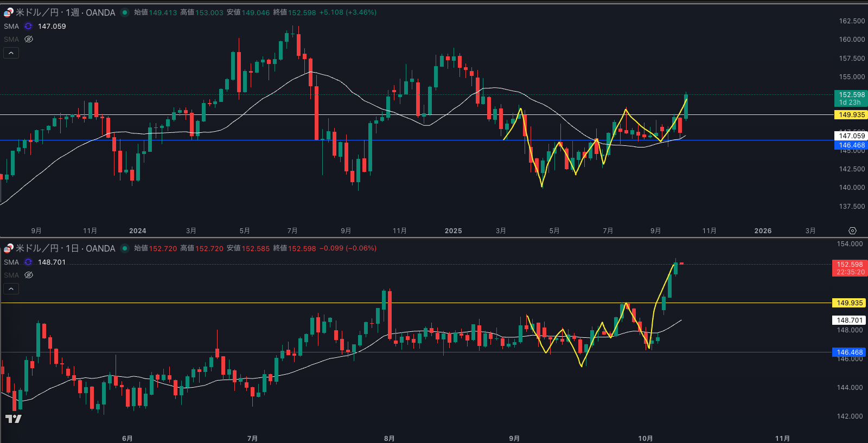Image resolution: width=868 pixels, height=443 pixels.
Task: Click the TradingView logo in the daily chart
Action: point(13,419)
